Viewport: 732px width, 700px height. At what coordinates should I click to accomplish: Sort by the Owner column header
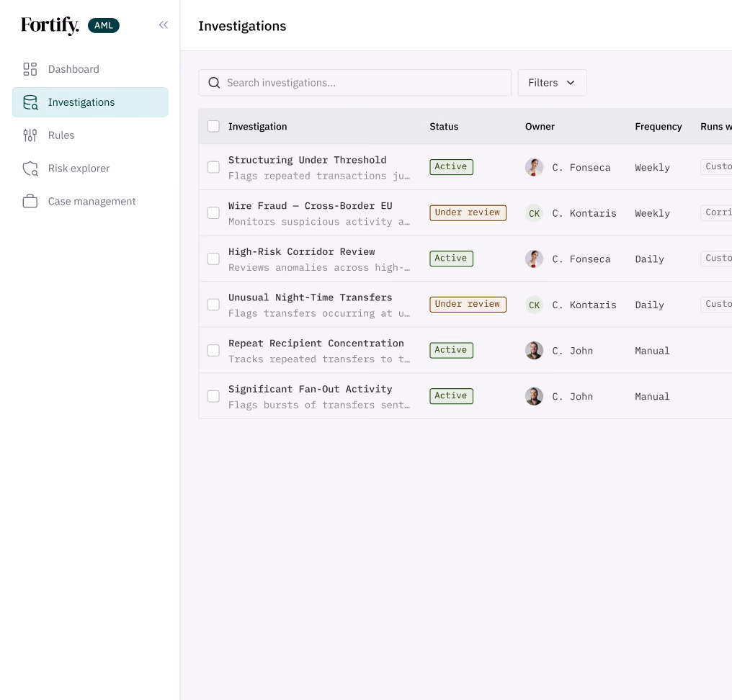tap(540, 127)
